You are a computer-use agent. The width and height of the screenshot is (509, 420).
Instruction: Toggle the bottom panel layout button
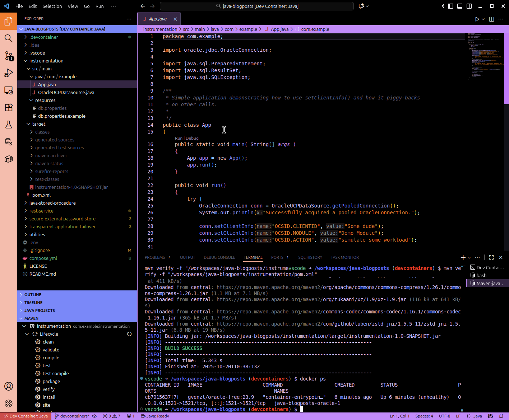tap(460, 6)
